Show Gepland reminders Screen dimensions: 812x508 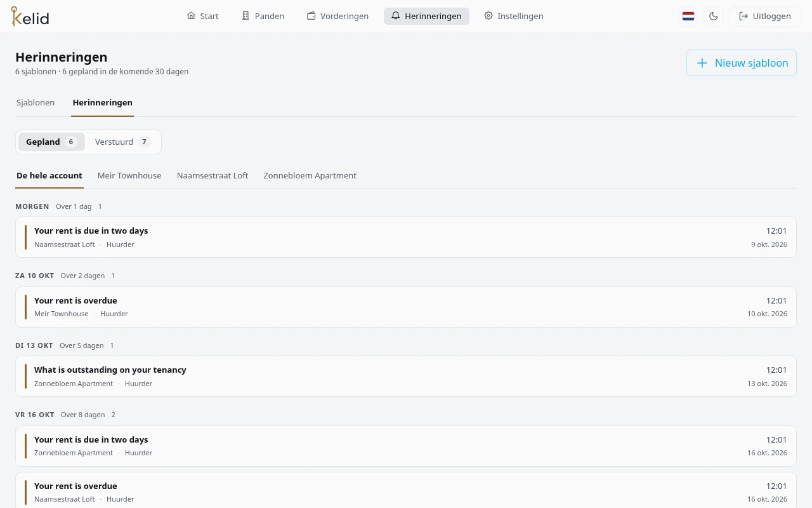pos(51,142)
